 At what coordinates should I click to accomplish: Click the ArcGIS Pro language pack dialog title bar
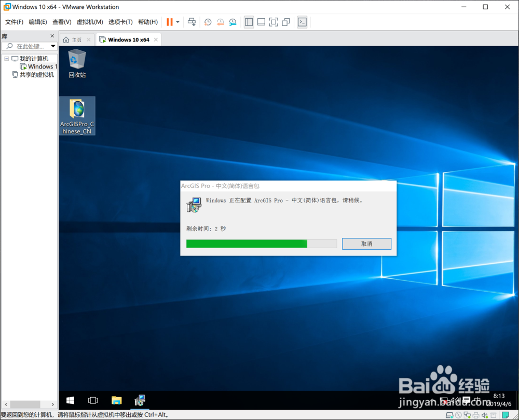tap(288, 186)
